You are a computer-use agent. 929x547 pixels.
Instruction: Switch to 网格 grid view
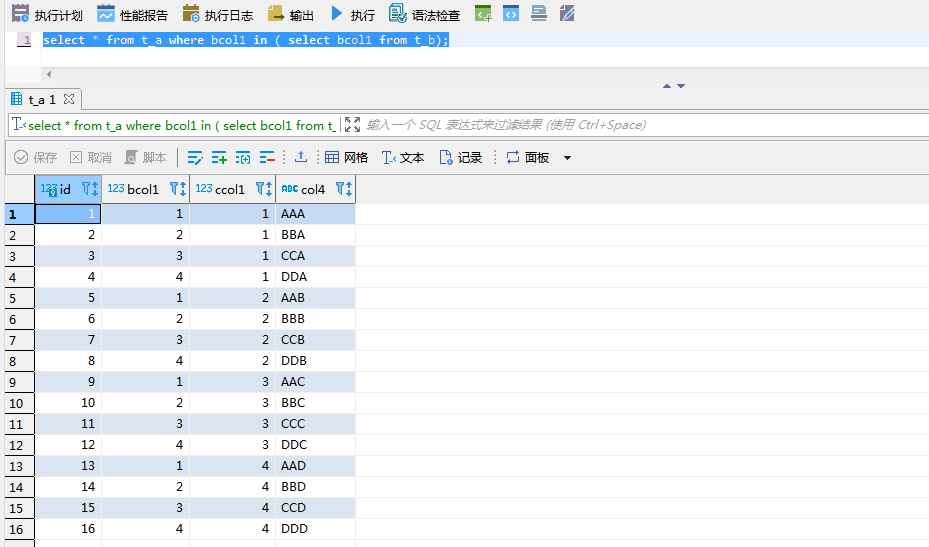tap(346, 158)
